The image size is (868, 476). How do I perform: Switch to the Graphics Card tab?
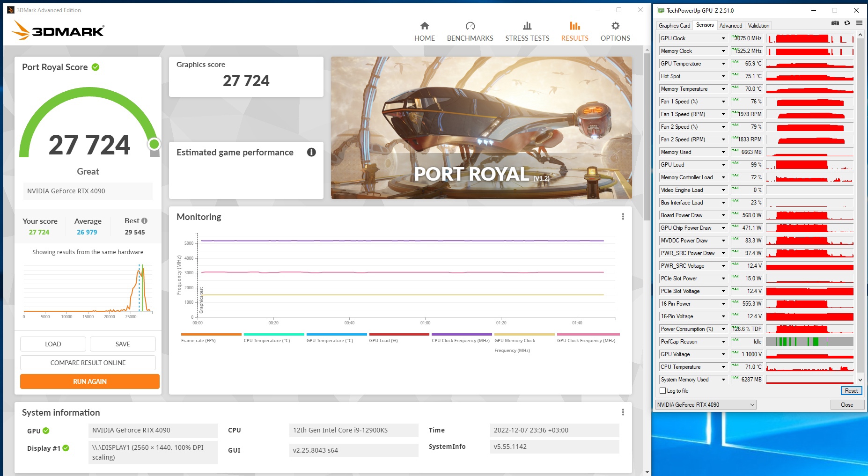tap(674, 26)
